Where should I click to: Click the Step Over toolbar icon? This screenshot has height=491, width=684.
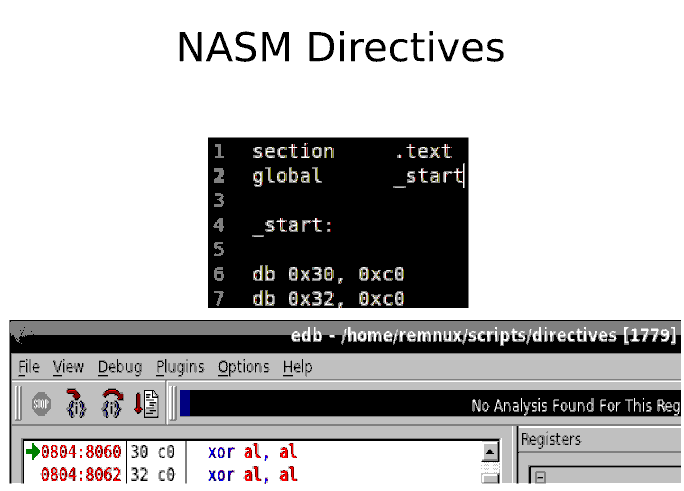coord(112,404)
